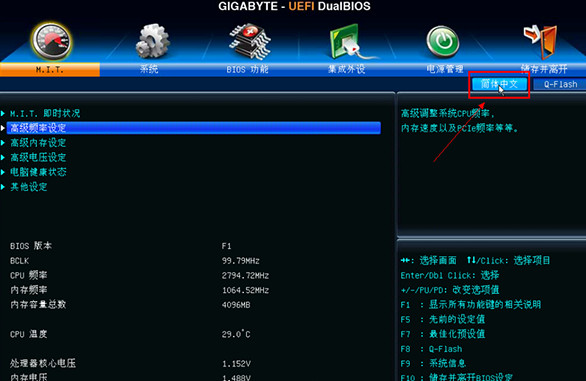Image resolution: width=586 pixels, height=381 pixels.
Task: Open the BIOS 功能 tab label
Action: 247,69
